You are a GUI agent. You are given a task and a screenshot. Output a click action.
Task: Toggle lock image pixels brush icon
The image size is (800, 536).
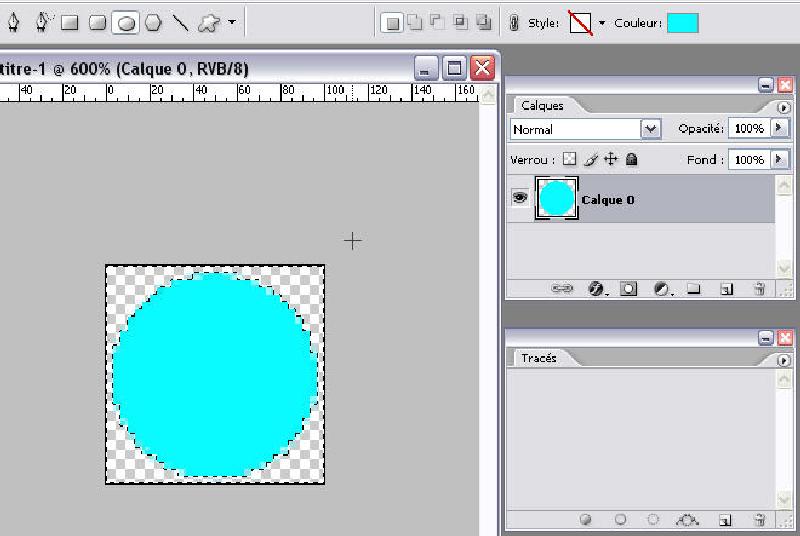pyautogui.click(x=590, y=160)
